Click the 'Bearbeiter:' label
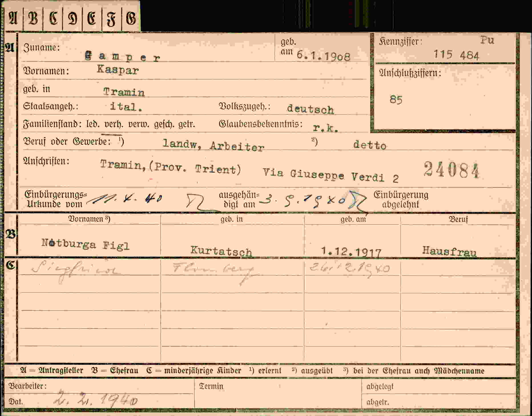Image resolution: width=532 pixels, height=416 pixels. (x=28, y=386)
